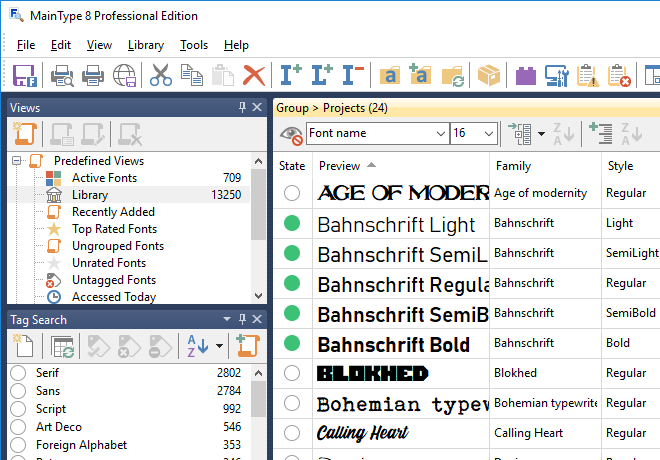Image resolution: width=660 pixels, height=460 pixels.
Task: Toggle preview visibility eye icon
Action: pos(290,133)
